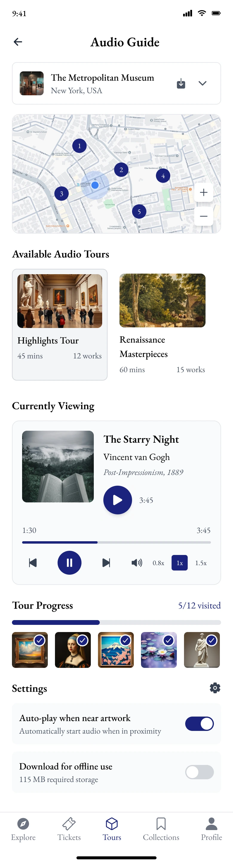Screen dimensions: 233x868
Task: Pause the current audio track
Action: (x=70, y=562)
